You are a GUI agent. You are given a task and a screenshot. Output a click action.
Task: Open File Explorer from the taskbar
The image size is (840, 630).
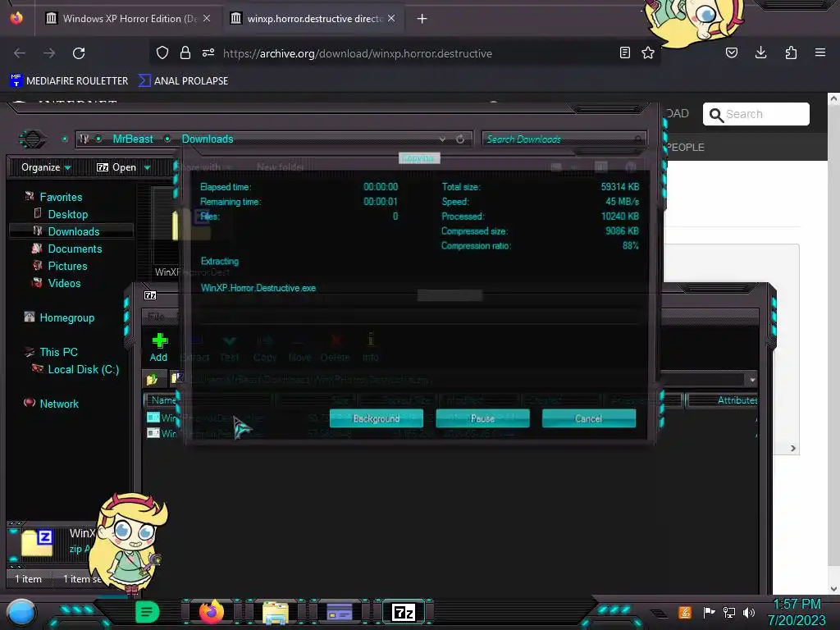[276, 613]
